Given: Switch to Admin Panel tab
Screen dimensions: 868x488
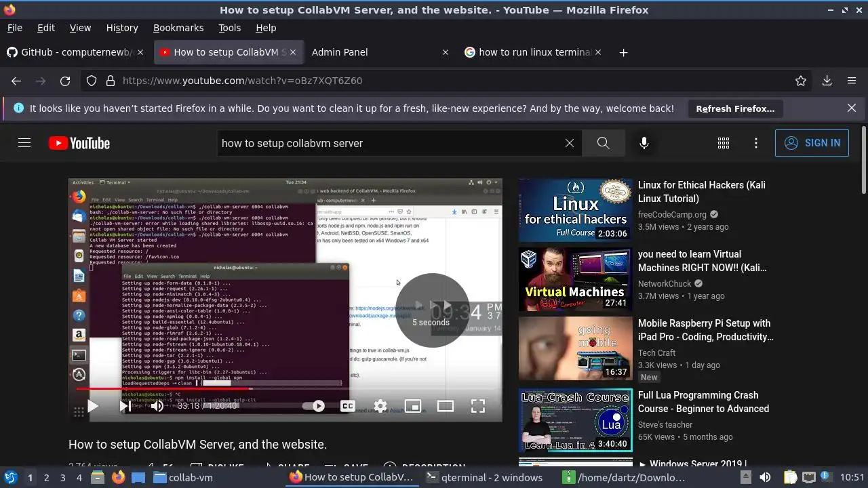Looking at the screenshot, I should (x=380, y=52).
